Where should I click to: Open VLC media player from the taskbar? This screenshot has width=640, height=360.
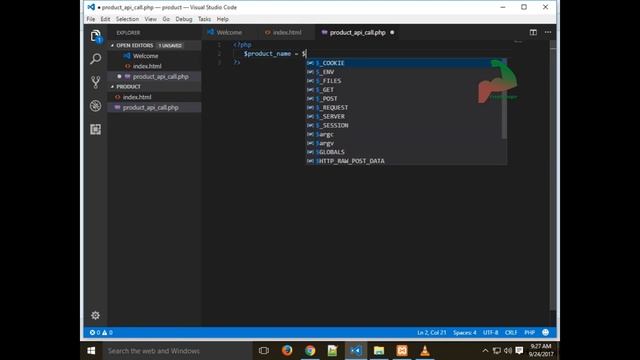[x=425, y=351]
